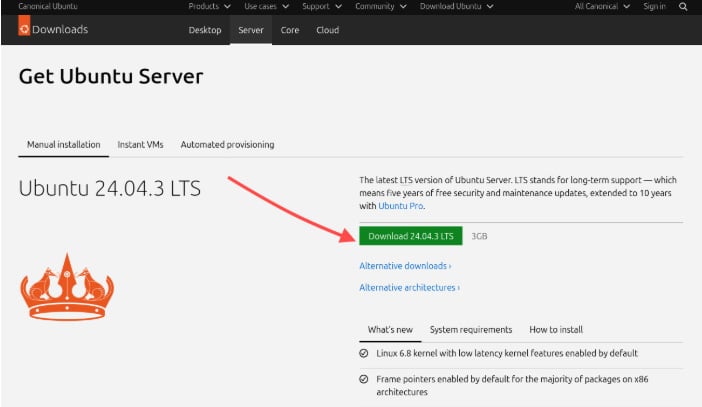Click checkmark icon beside Frame pointers item
Viewport: 702px width, 407px height.
click(x=364, y=380)
